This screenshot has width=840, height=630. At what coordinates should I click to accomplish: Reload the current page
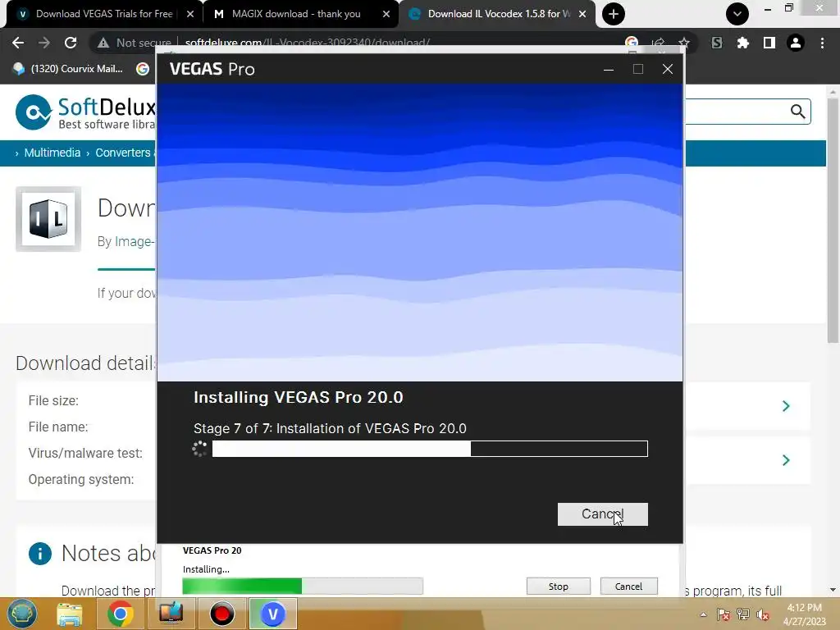(71, 43)
